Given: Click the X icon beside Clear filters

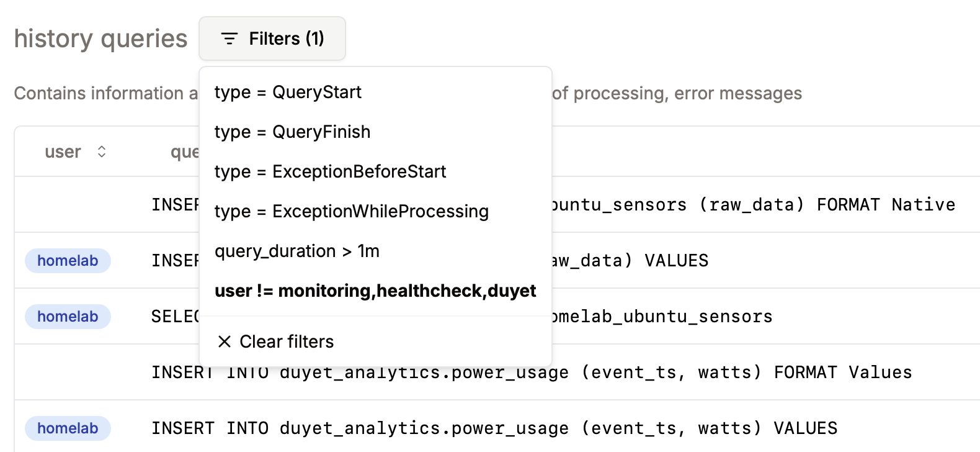Looking at the screenshot, I should 225,341.
